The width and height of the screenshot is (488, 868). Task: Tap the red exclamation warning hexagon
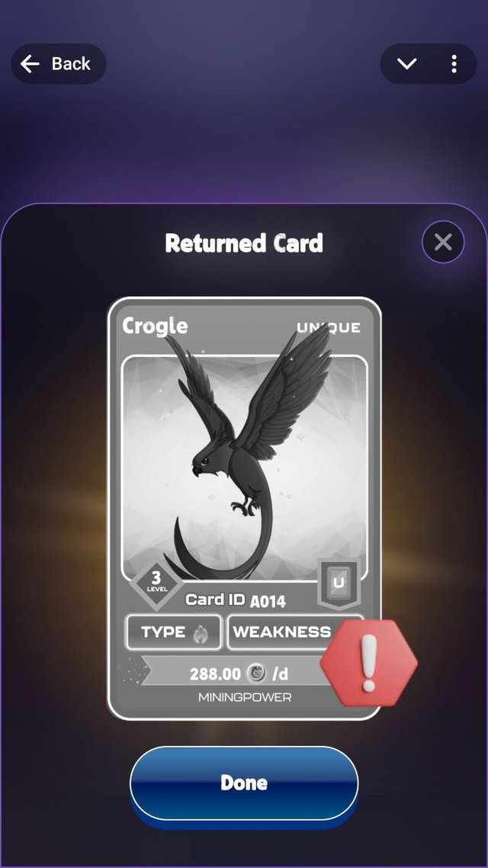tap(369, 663)
